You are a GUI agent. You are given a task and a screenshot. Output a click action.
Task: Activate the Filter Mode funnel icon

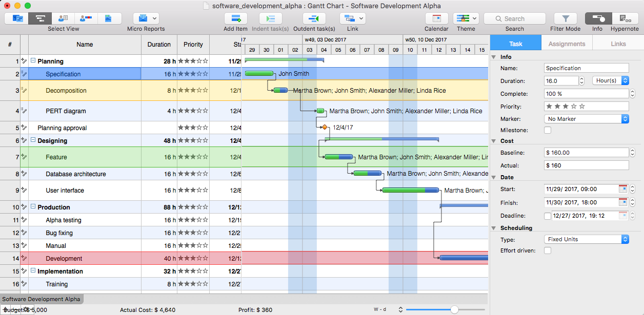click(x=565, y=18)
